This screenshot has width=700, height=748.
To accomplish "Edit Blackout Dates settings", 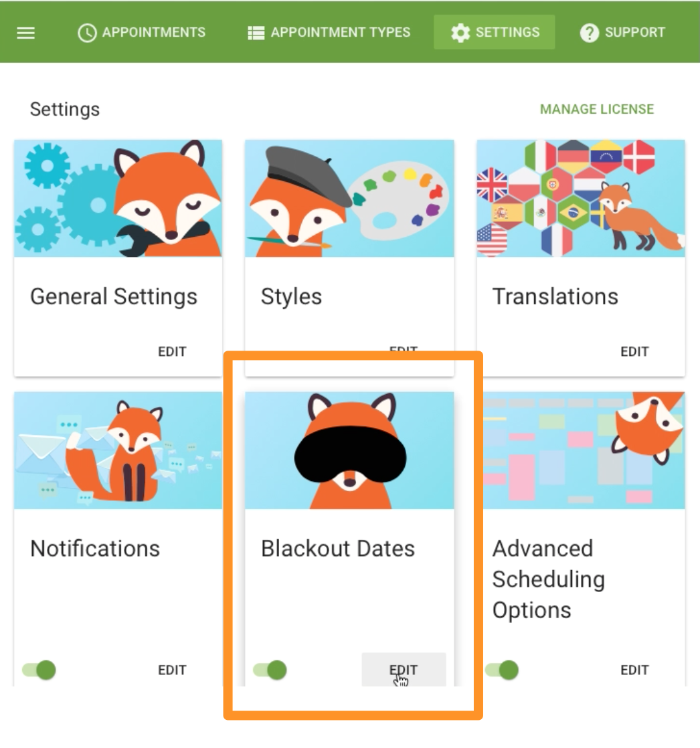I will click(404, 670).
